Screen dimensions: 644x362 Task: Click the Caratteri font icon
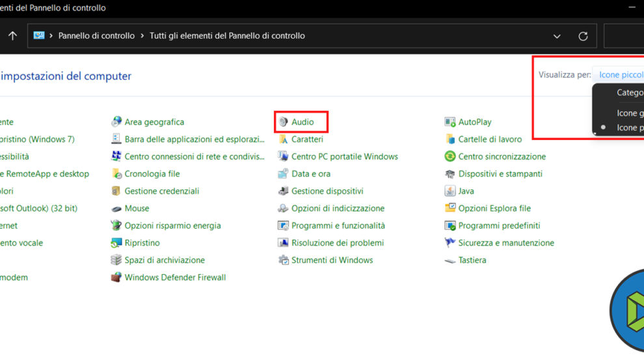[284, 139]
